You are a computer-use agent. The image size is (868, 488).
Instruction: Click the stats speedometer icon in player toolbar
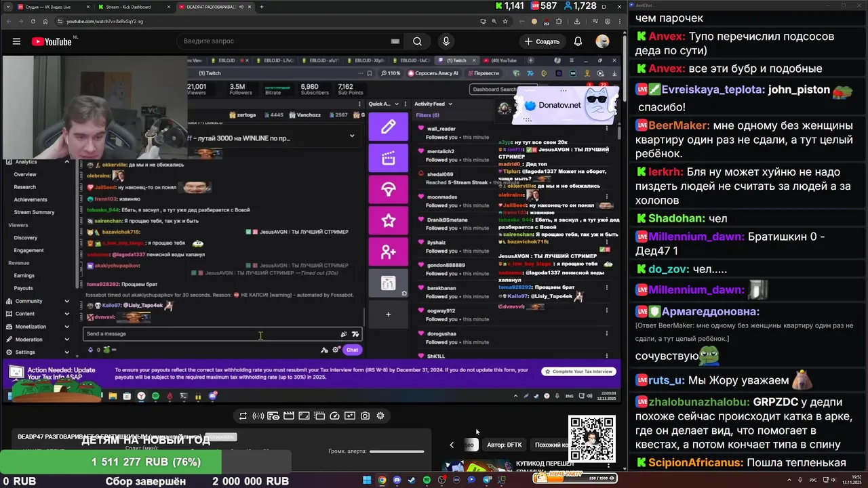[x=334, y=416]
